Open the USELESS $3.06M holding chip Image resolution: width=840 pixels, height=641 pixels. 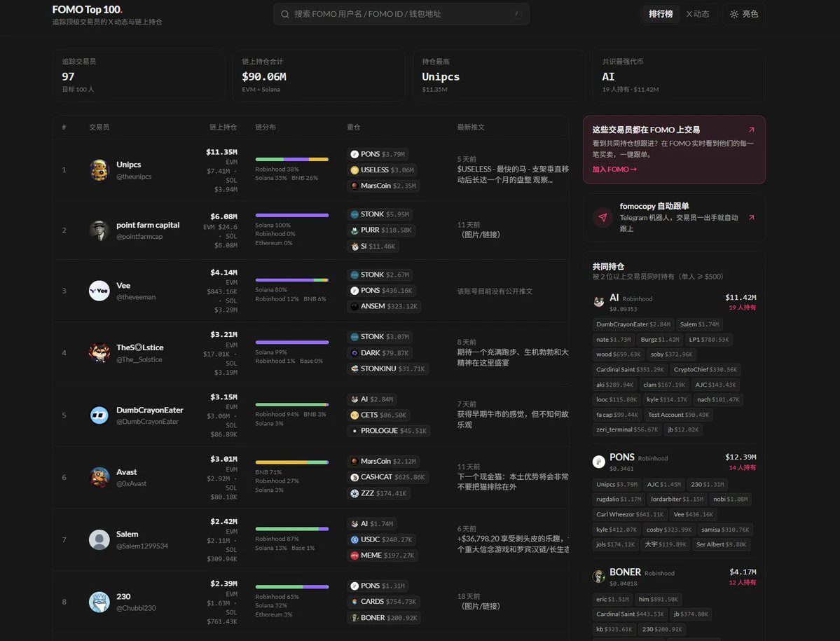click(x=383, y=170)
